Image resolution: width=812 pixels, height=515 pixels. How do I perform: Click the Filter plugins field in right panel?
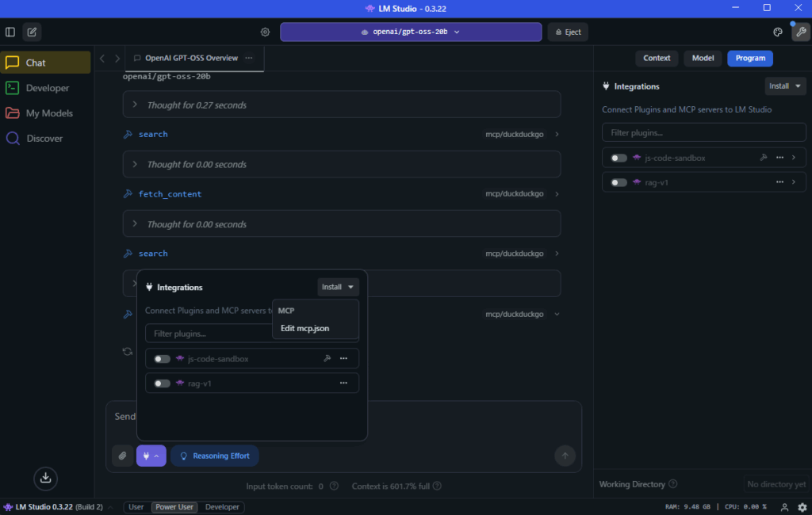pos(703,132)
